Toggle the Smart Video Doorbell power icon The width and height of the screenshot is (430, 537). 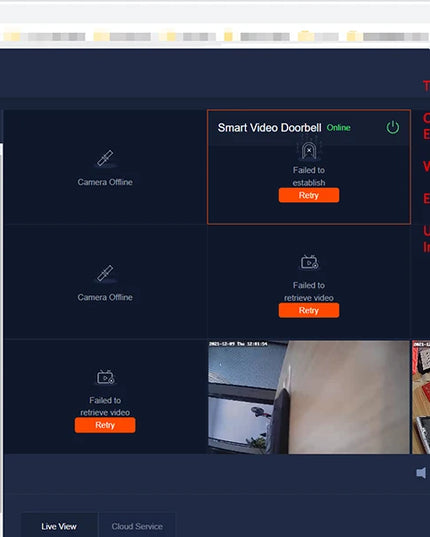[393, 127]
